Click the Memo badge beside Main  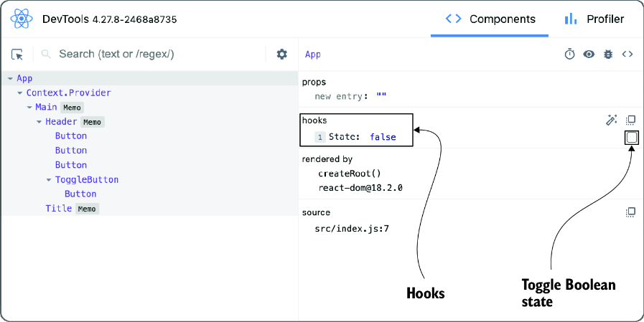coord(73,108)
